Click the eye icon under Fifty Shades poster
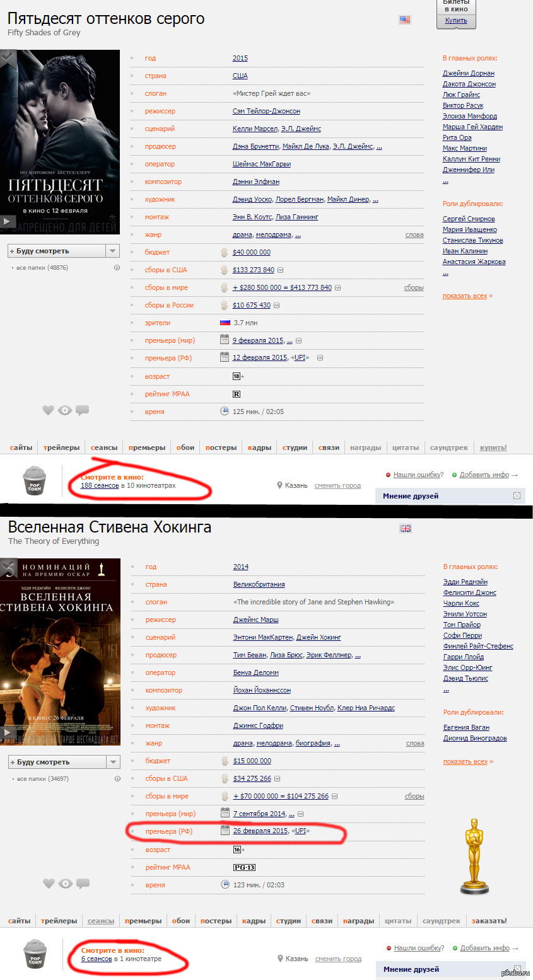Viewport: 533px width, 980px height. (65, 410)
